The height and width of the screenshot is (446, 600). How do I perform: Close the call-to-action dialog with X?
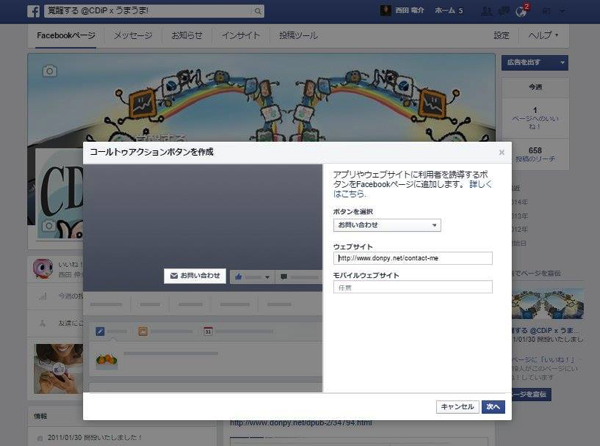502,152
